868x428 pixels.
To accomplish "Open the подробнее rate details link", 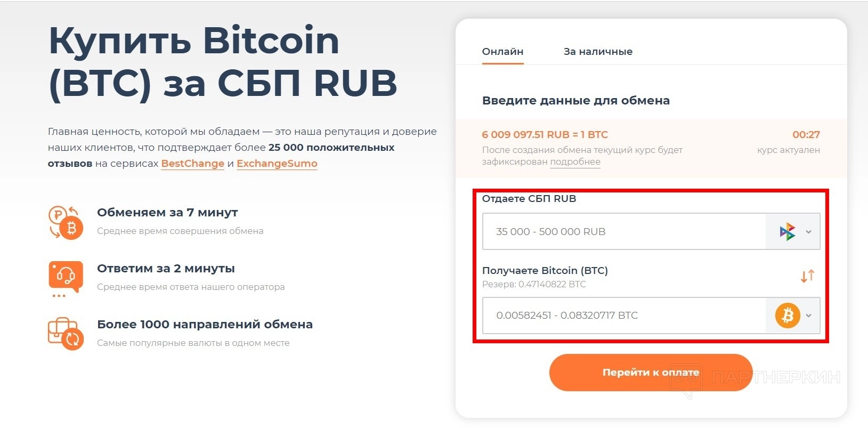I will pyautogui.click(x=575, y=162).
